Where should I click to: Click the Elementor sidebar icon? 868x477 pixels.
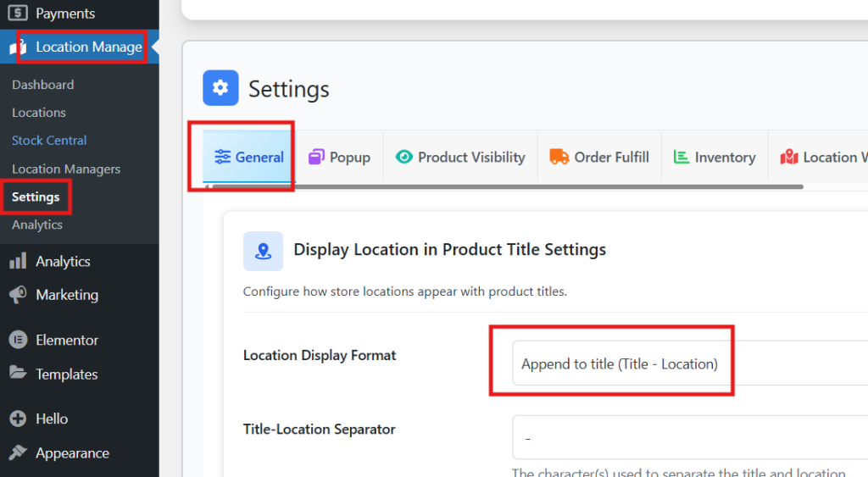tap(18, 340)
